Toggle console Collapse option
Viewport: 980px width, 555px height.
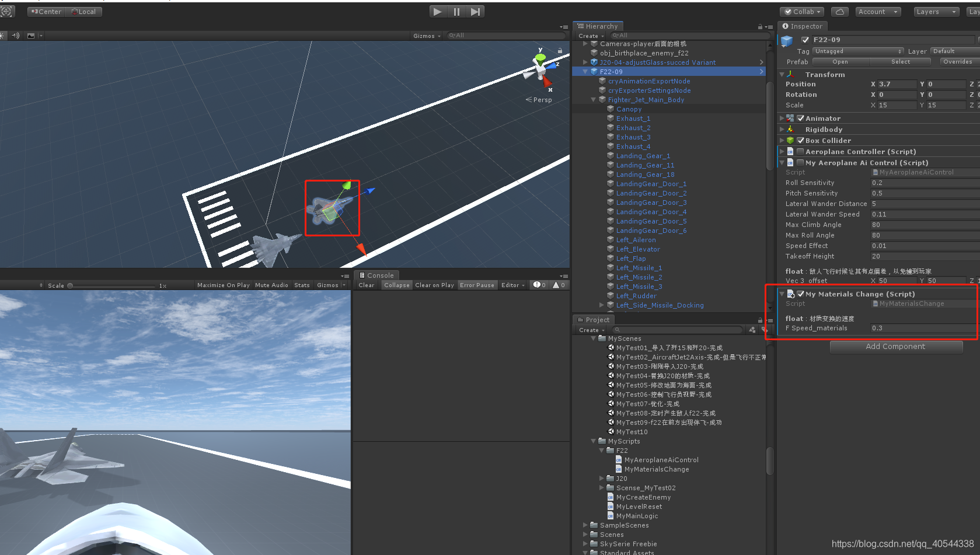(397, 285)
